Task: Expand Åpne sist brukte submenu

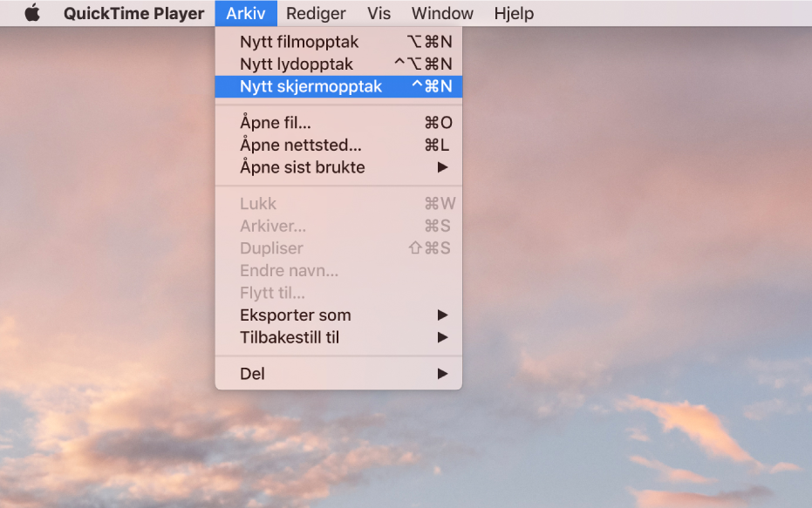Action: click(338, 167)
